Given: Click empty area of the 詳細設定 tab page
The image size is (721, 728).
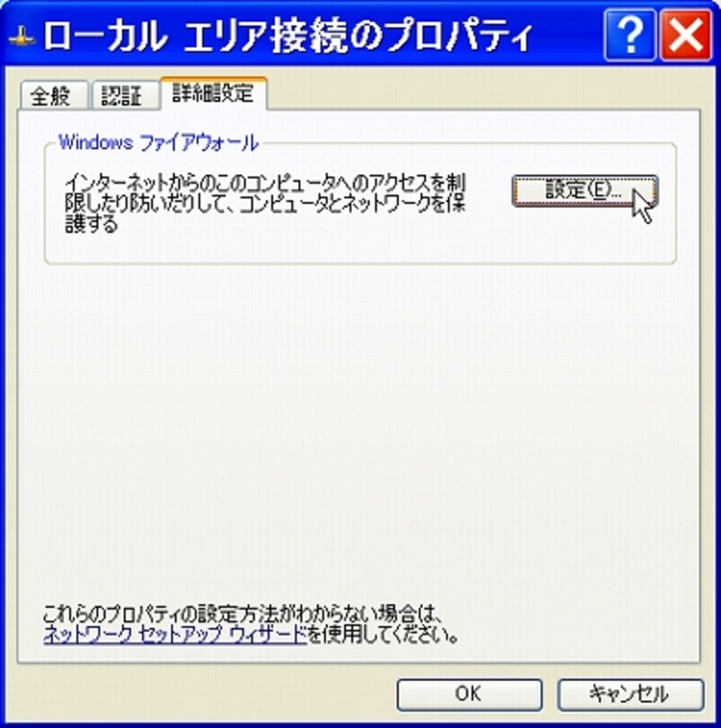Looking at the screenshot, I should click(358, 418).
